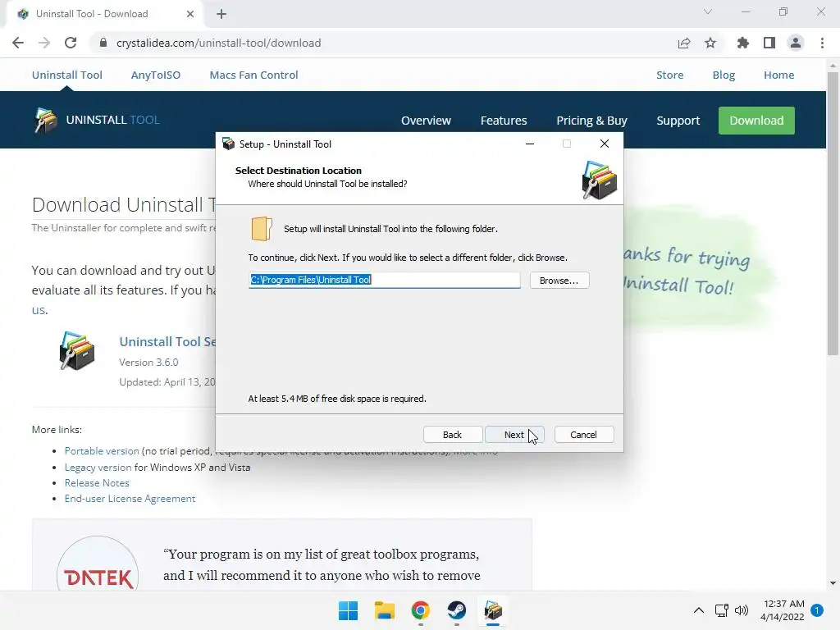Close the Uninstall Tool - Download tab
Image resolution: width=840 pixels, height=630 pixels.
coord(190,14)
